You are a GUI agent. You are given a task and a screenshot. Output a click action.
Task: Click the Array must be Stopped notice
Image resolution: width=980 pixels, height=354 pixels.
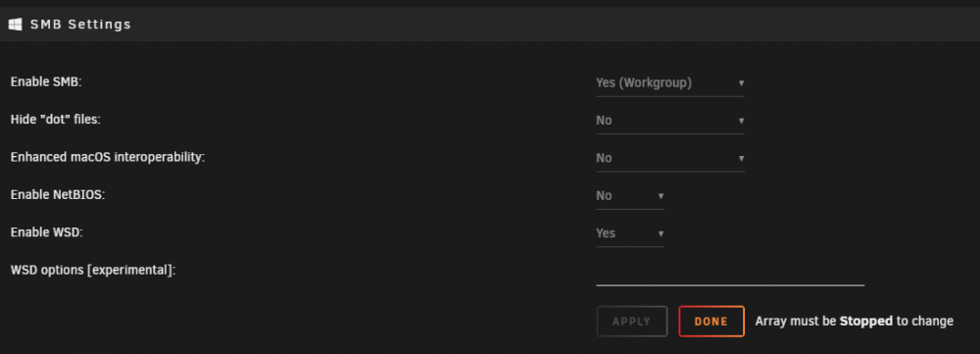[x=855, y=322]
